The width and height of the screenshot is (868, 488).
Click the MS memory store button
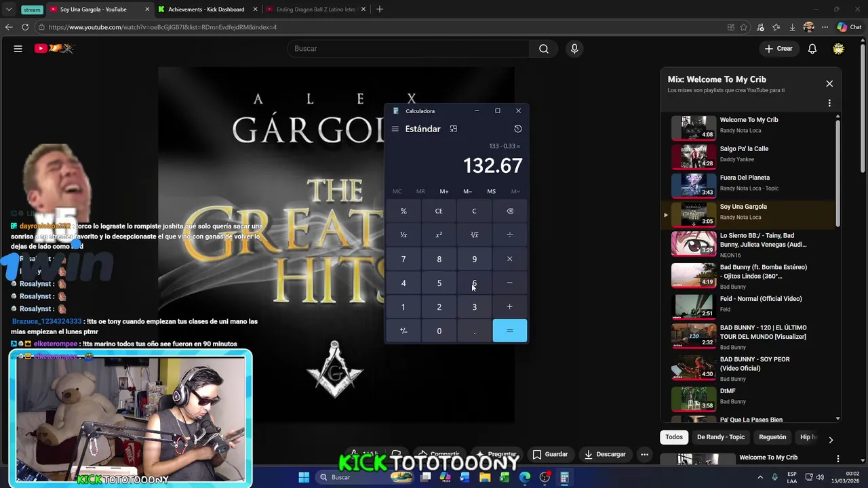[491, 191]
